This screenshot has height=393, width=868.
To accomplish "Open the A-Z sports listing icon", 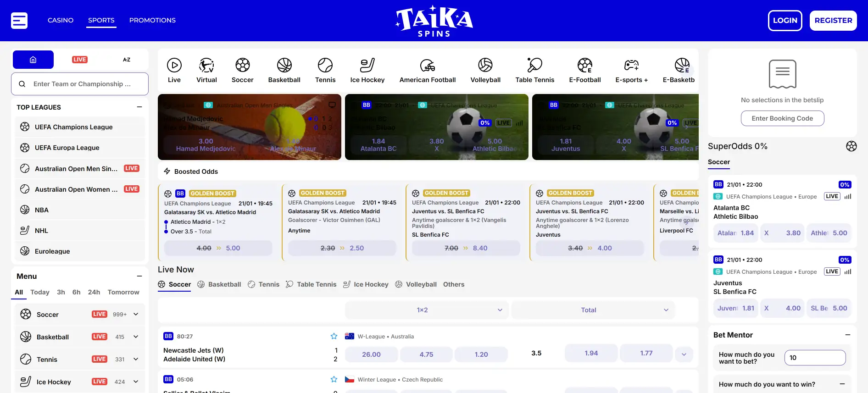I will [x=127, y=60].
